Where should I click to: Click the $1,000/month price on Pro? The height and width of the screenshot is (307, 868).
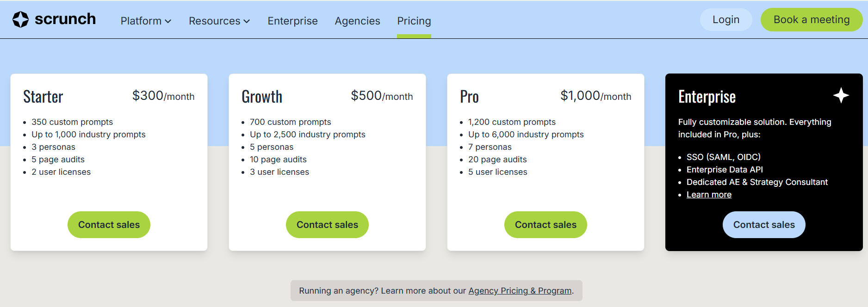click(595, 96)
